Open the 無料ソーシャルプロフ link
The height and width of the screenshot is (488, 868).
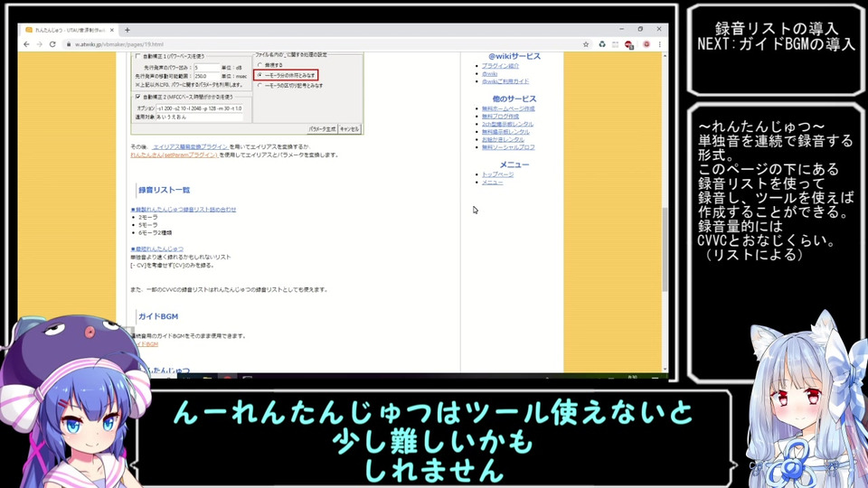coord(508,147)
